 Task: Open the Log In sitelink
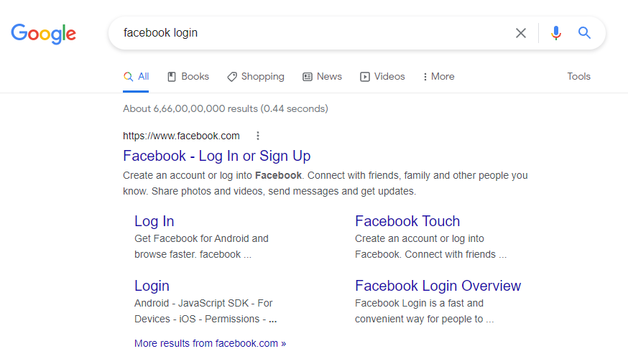coord(154,221)
